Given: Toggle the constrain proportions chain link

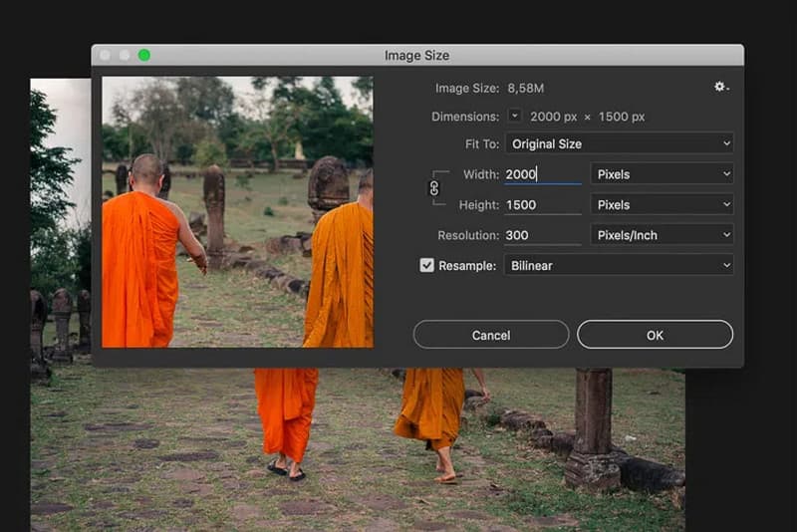Looking at the screenshot, I should tap(434, 187).
